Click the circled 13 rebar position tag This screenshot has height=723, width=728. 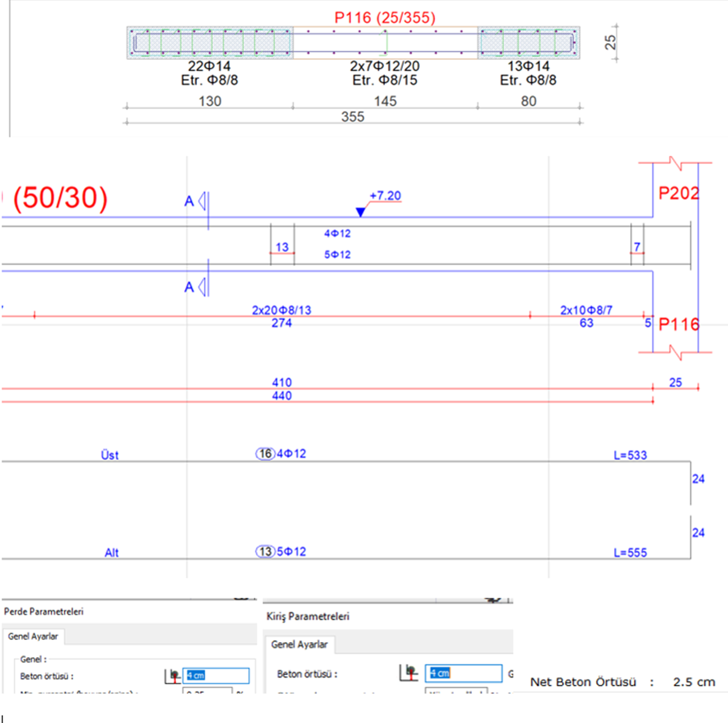click(265, 552)
